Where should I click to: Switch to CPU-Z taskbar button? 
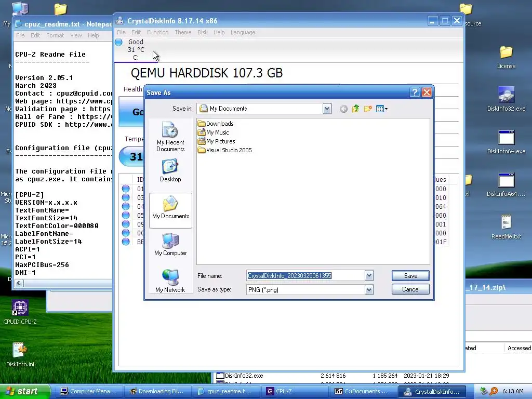[x=295, y=391]
